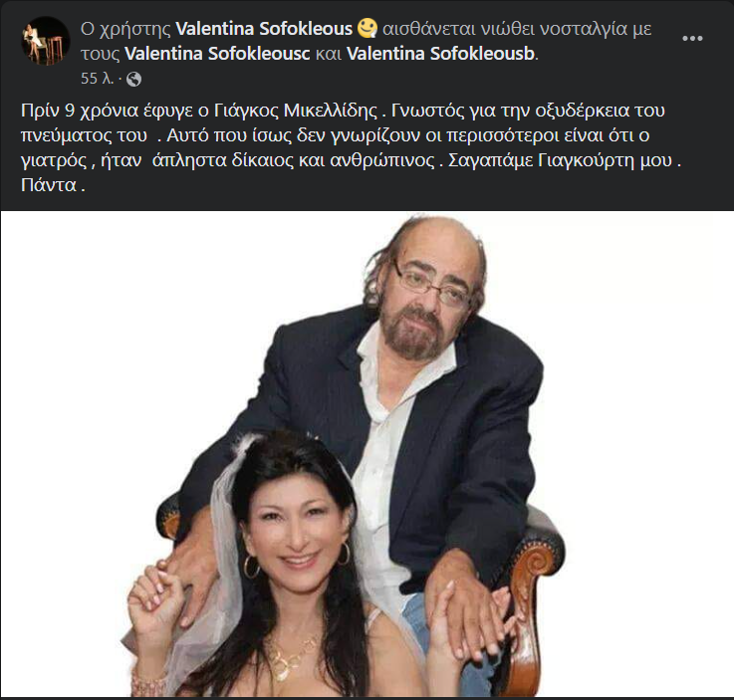
Task: Open the poster's profile picture avatar
Action: click(x=46, y=41)
